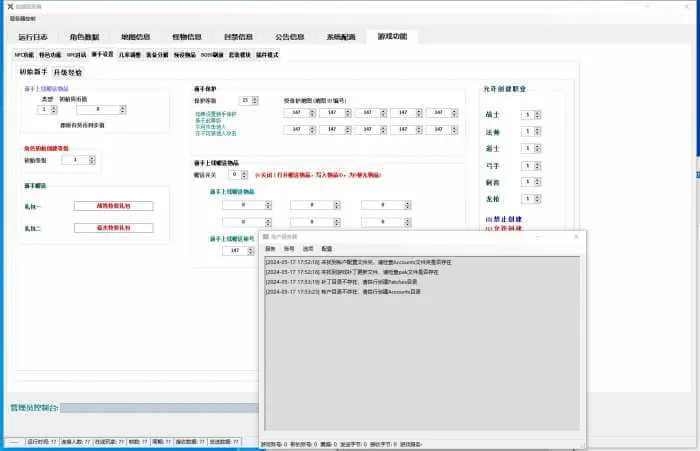The width and height of the screenshot is (700, 451).
Task: Open the 角色数据 main tab
Action: (84, 37)
